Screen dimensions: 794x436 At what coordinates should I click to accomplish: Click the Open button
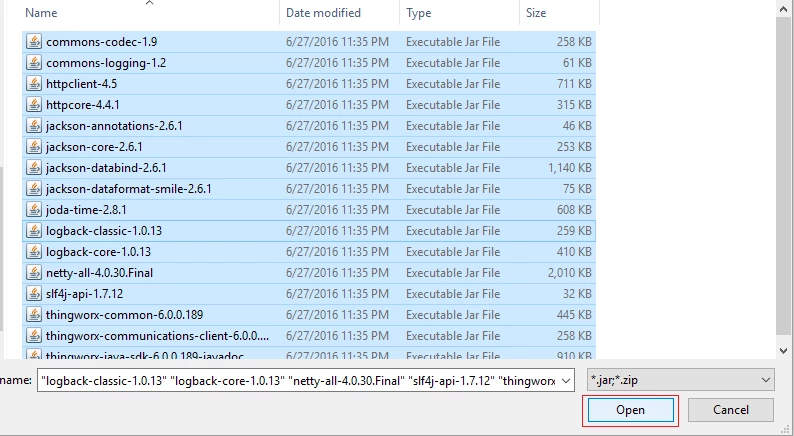630,410
